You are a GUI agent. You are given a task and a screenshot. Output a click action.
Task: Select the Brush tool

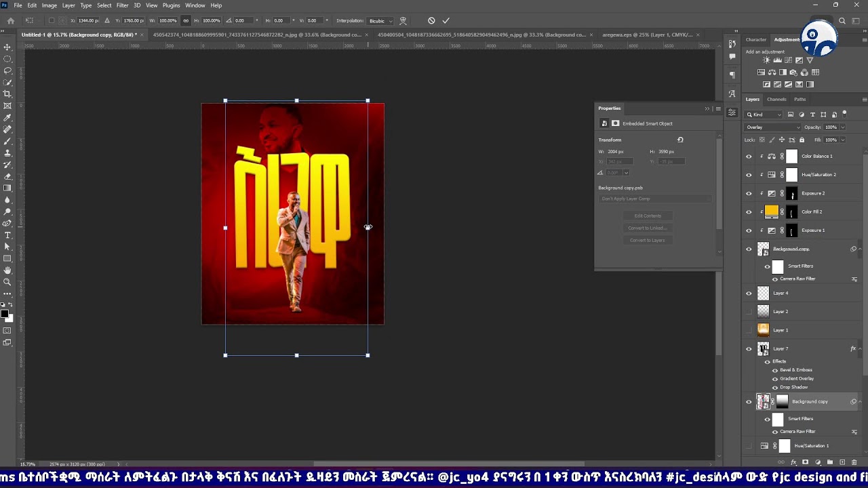pos(7,141)
